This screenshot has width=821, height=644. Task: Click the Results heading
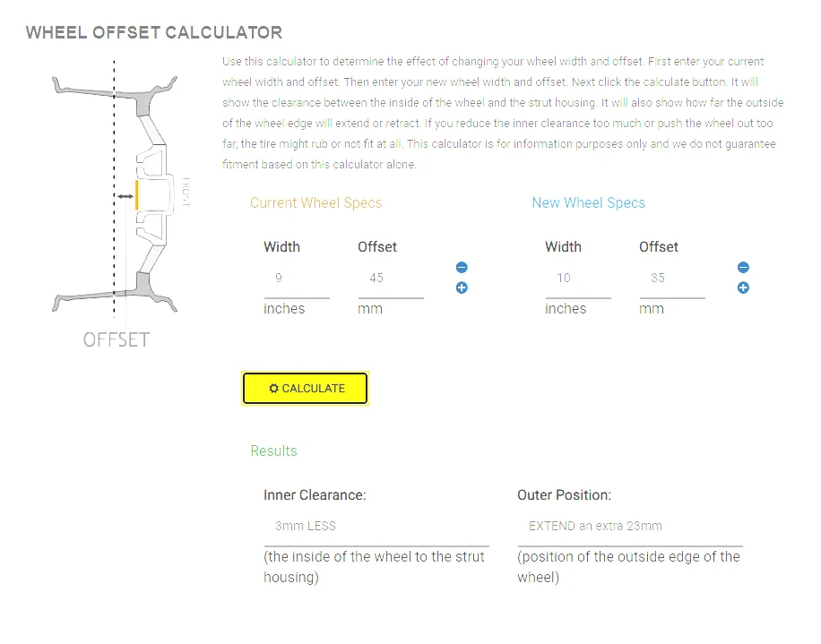pos(273,451)
